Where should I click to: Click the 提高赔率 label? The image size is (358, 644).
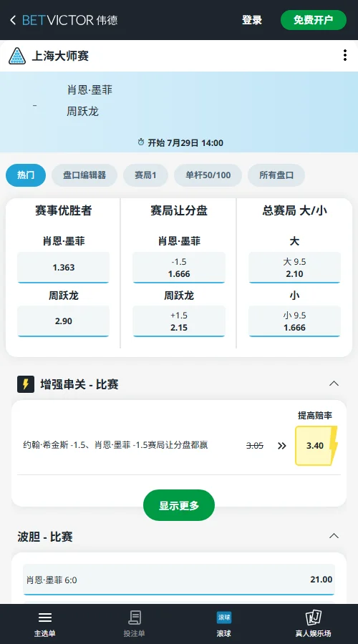click(x=315, y=416)
